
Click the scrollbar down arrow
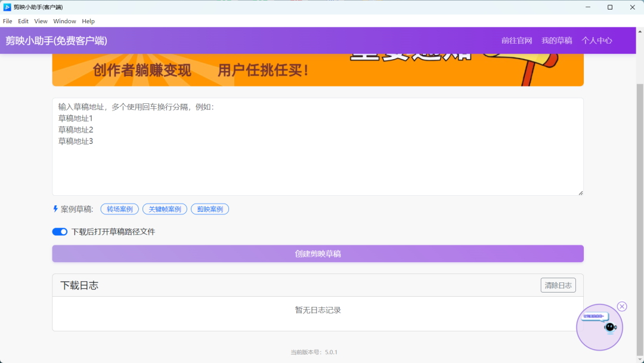640,359
